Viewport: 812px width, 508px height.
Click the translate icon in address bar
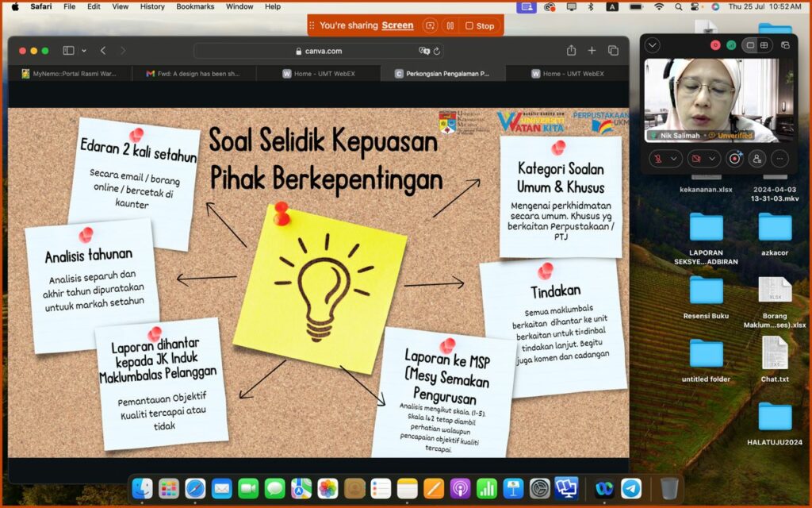(x=424, y=51)
